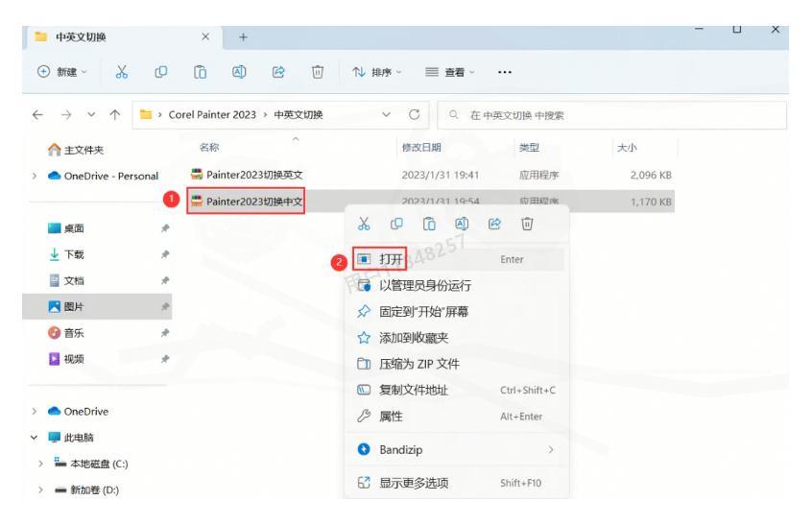
Task: Go up one folder level with the up arrow
Action: [x=115, y=115]
